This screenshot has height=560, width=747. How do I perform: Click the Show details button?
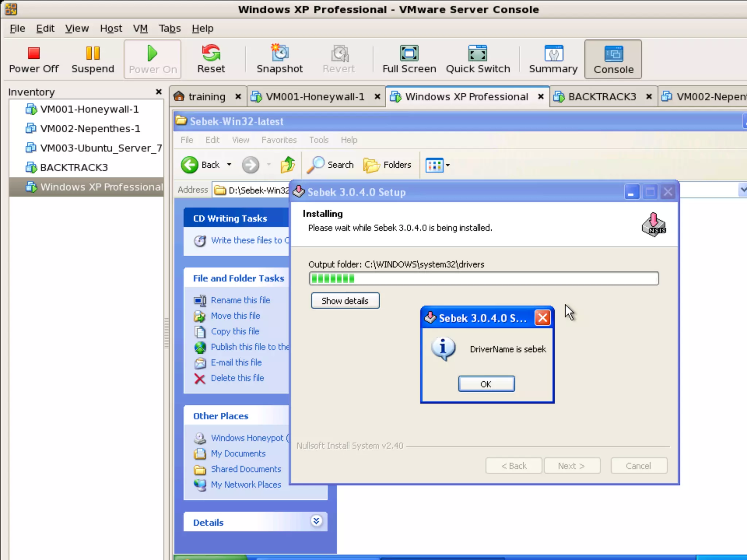coord(345,301)
